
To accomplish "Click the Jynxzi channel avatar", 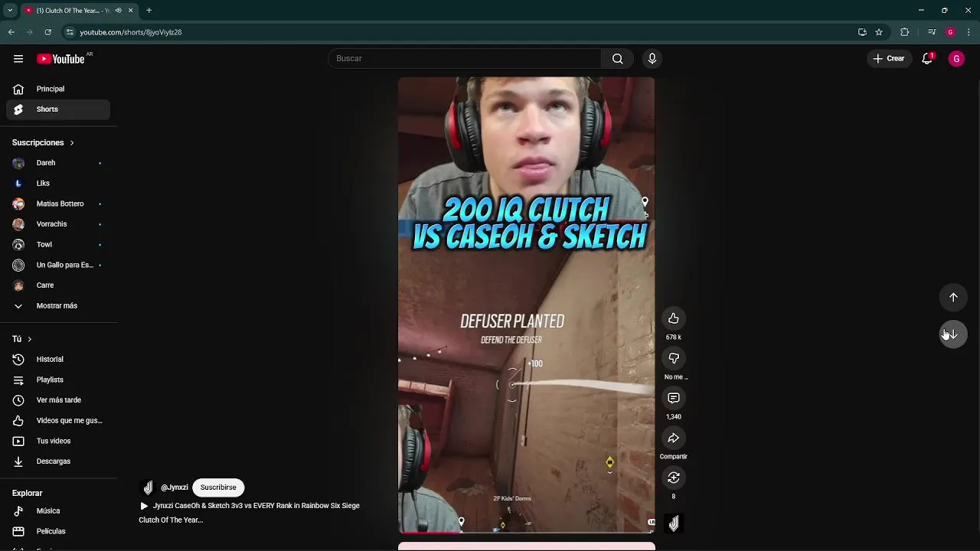I will tap(149, 487).
